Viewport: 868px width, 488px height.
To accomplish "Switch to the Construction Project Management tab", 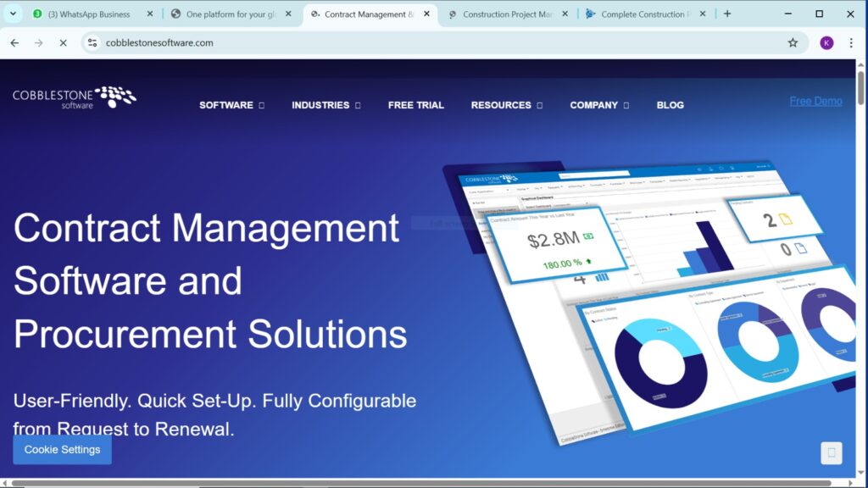I will (507, 14).
